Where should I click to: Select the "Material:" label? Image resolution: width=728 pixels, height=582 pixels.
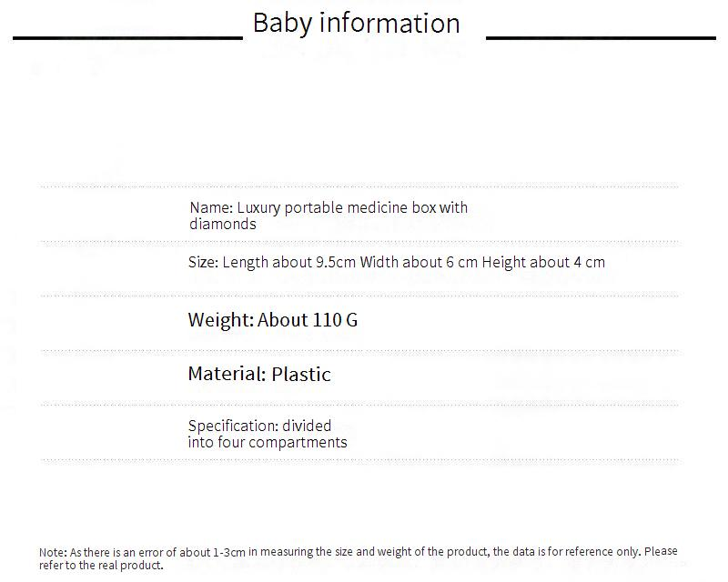pyautogui.click(x=227, y=375)
